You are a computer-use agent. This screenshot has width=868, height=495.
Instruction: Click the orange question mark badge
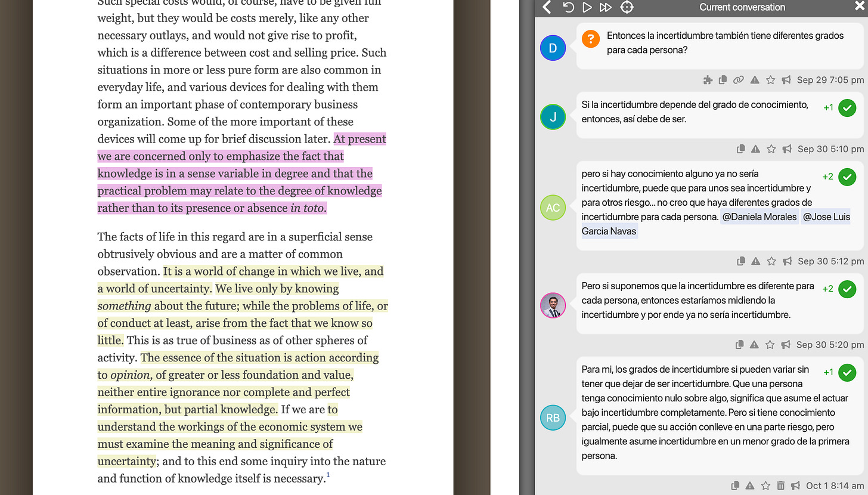tap(591, 39)
